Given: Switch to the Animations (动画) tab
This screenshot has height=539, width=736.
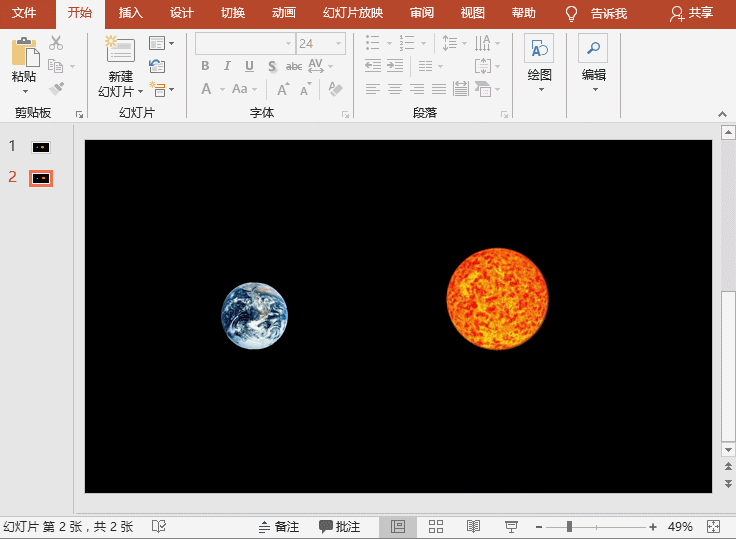Looking at the screenshot, I should coord(284,13).
